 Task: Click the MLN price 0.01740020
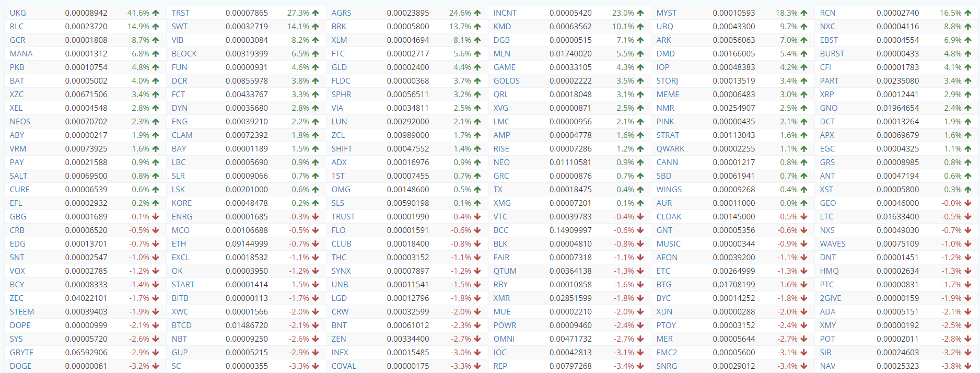coord(570,54)
